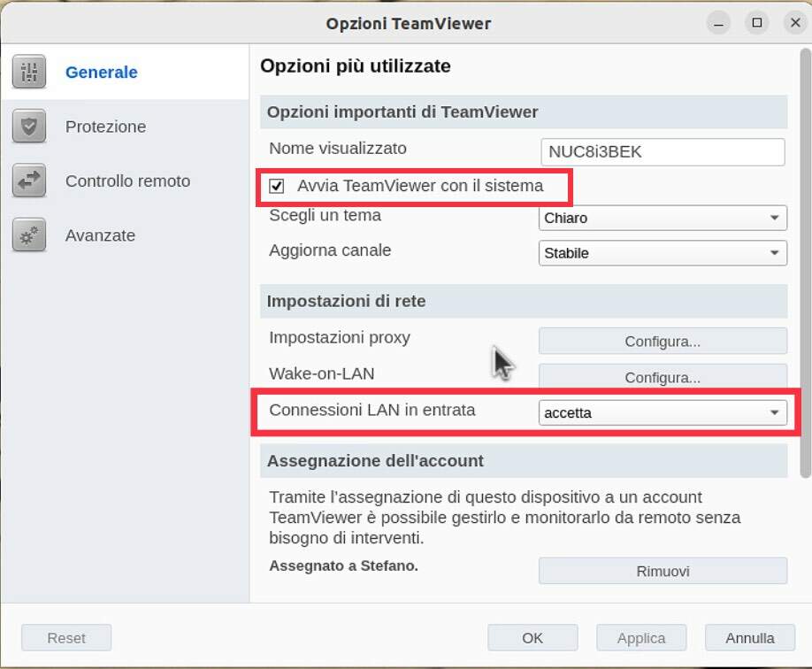Expand the Aggiorna canale dropdown
The height and width of the screenshot is (669, 812).
tap(663, 253)
